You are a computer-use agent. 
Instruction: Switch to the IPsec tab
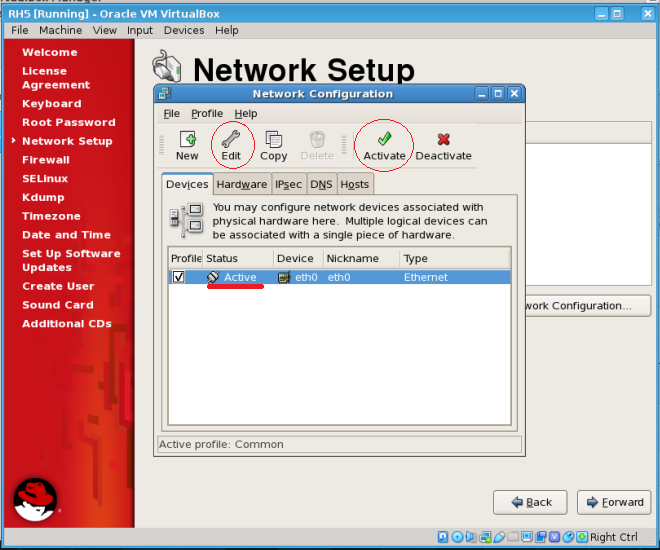288,184
